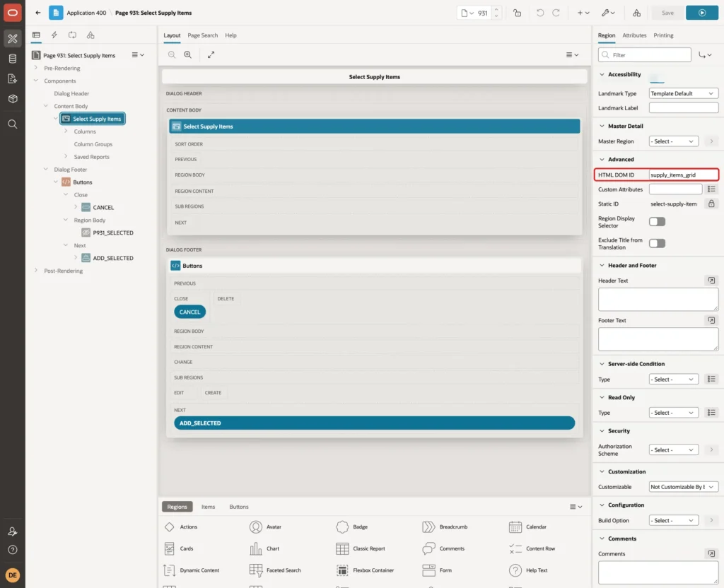Select CANCEL button in layout

[189, 312]
